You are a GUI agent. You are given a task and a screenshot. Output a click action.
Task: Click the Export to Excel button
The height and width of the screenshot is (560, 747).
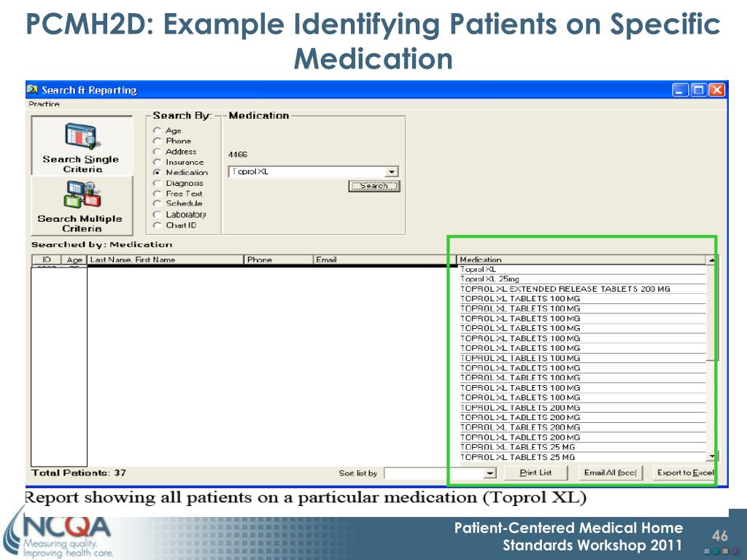(x=685, y=472)
